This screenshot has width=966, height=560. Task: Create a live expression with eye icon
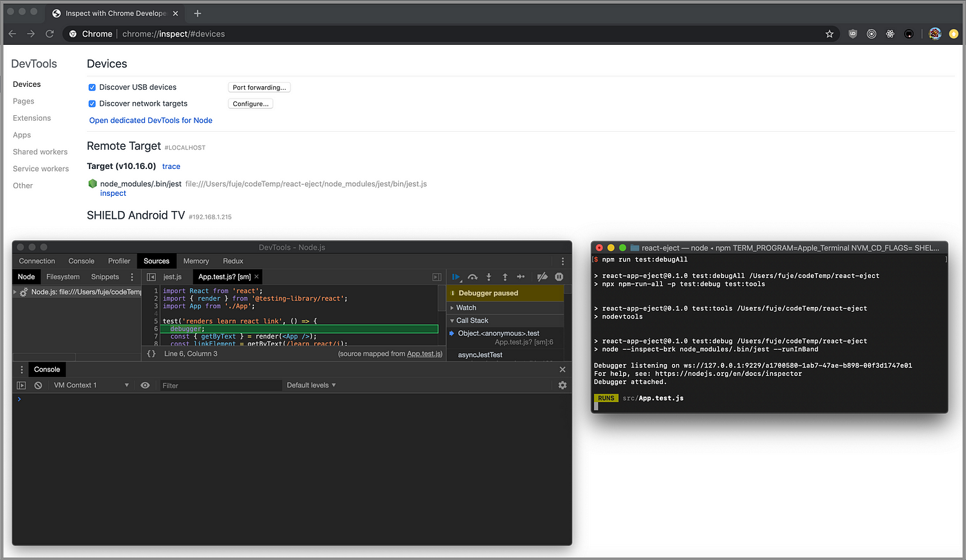point(145,386)
